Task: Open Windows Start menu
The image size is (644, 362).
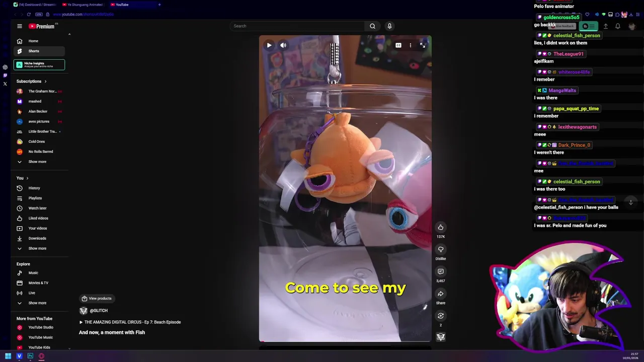Action: 8,356
